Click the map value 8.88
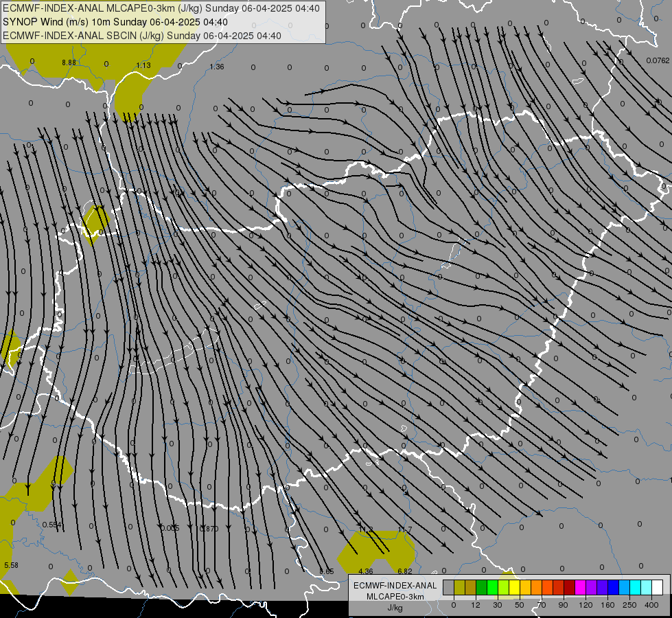The width and height of the screenshot is (672, 618). pos(69,62)
